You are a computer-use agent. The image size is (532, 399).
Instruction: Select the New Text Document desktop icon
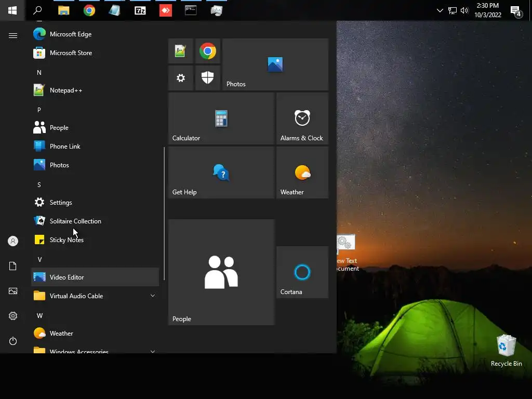tap(347, 253)
